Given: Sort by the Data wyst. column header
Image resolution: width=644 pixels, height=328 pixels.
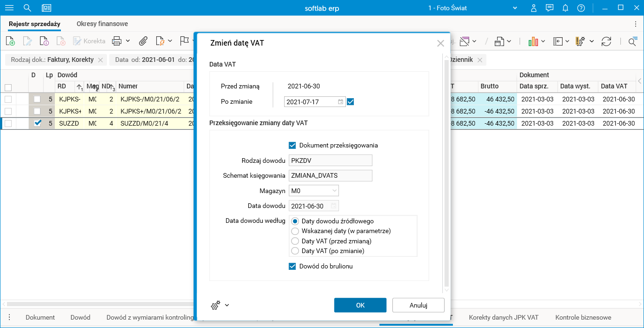Looking at the screenshot, I should tap(578, 86).
